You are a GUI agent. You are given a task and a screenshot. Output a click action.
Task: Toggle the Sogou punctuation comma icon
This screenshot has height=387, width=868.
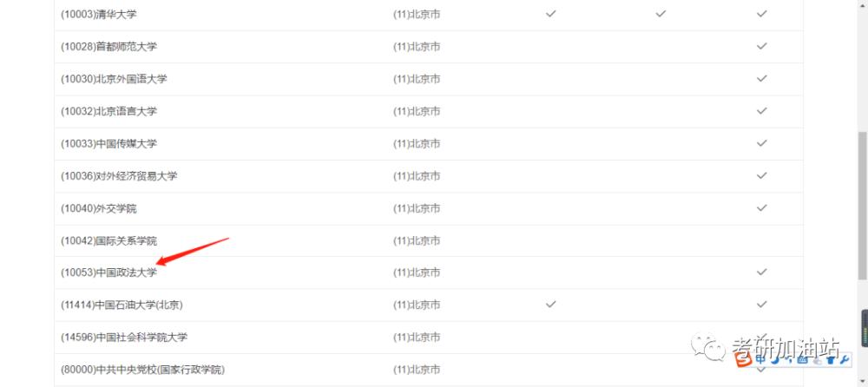coord(788,360)
